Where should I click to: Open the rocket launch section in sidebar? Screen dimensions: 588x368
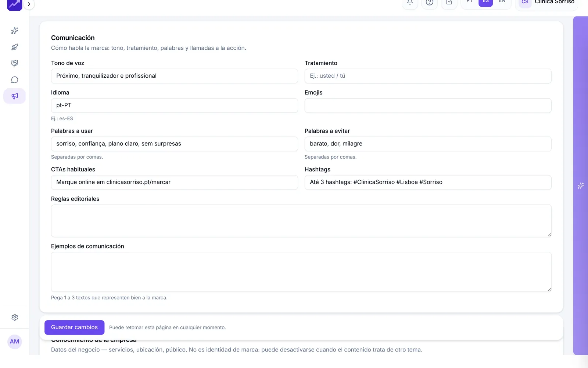[x=15, y=47]
